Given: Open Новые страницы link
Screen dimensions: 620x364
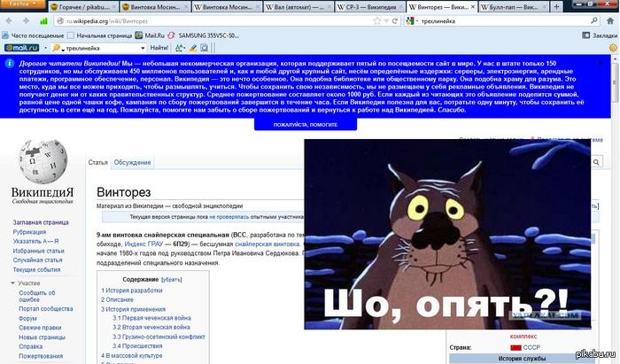Looking at the screenshot, I should 42,337.
